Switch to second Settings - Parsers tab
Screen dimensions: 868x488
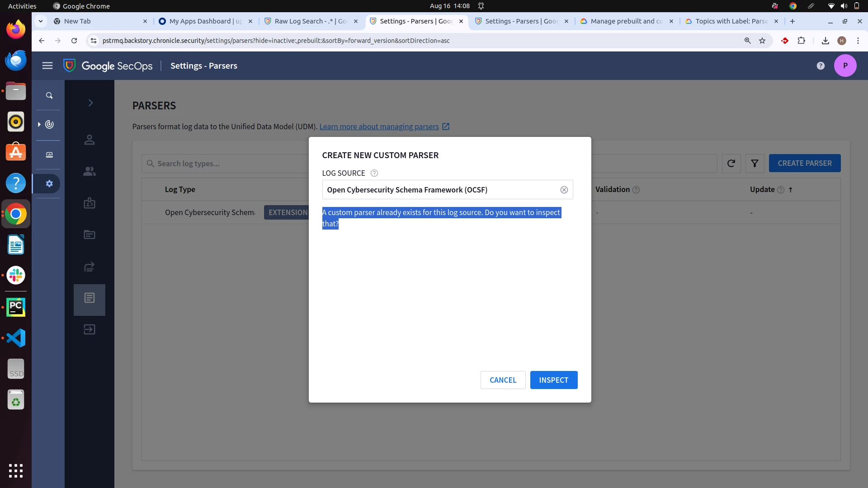pos(521,21)
